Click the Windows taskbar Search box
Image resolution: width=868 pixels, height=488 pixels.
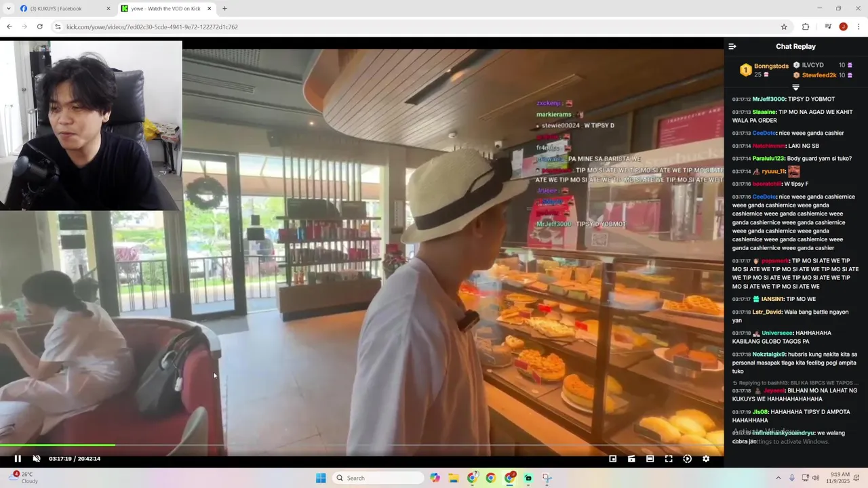point(379,478)
